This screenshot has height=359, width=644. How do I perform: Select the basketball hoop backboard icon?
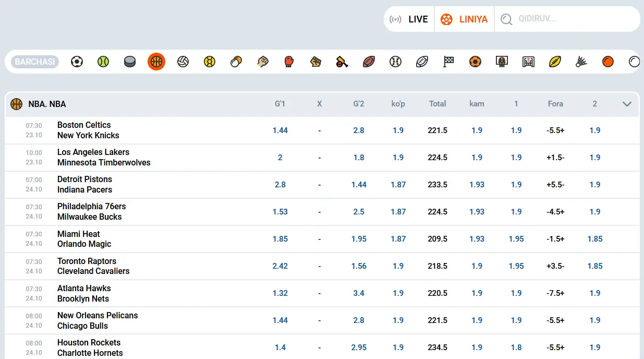(502, 62)
